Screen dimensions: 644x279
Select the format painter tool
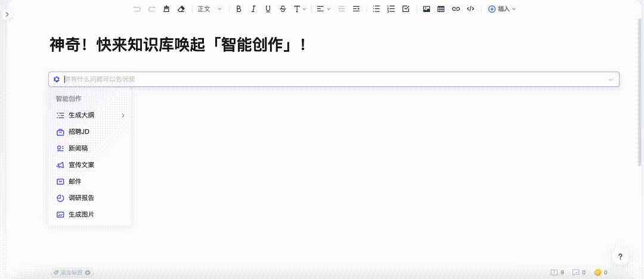coord(166,8)
